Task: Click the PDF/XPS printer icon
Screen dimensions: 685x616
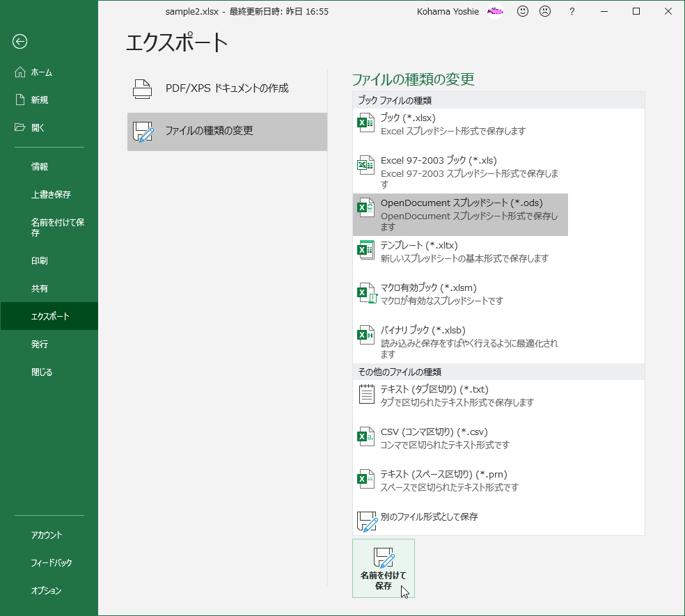Action: point(143,88)
